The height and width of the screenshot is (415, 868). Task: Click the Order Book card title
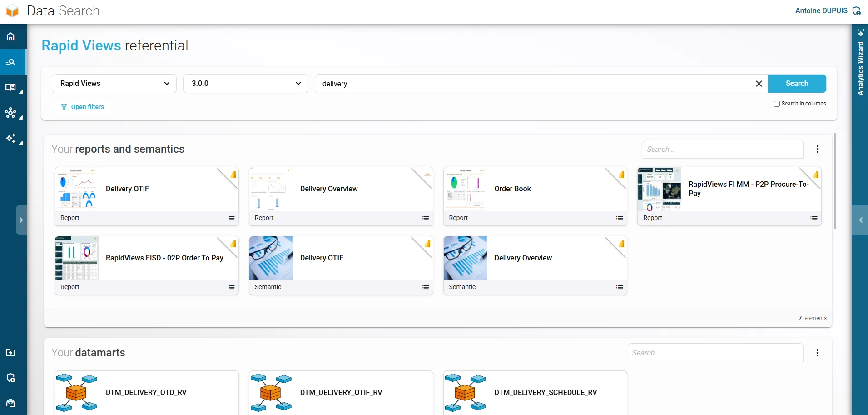512,189
